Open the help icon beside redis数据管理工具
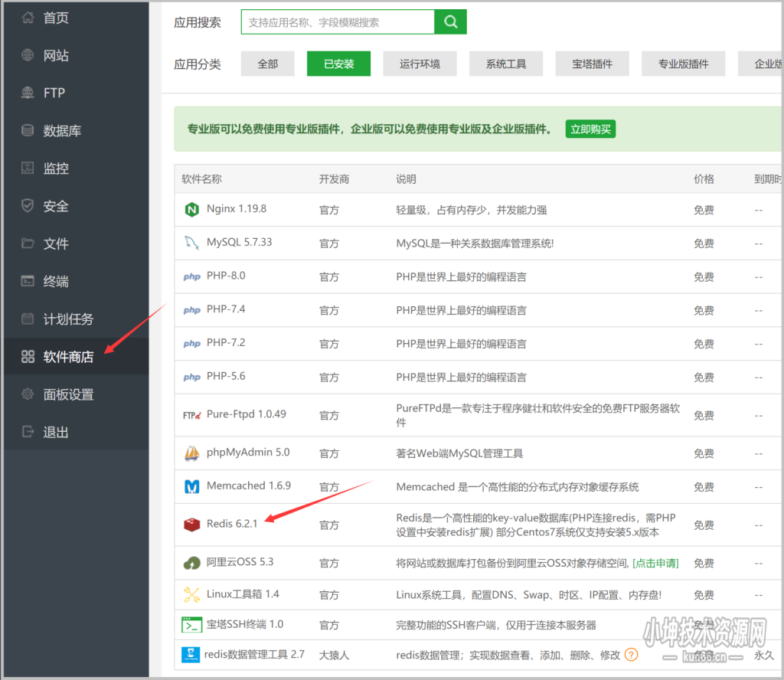Image resolution: width=784 pixels, height=680 pixels. (x=631, y=655)
